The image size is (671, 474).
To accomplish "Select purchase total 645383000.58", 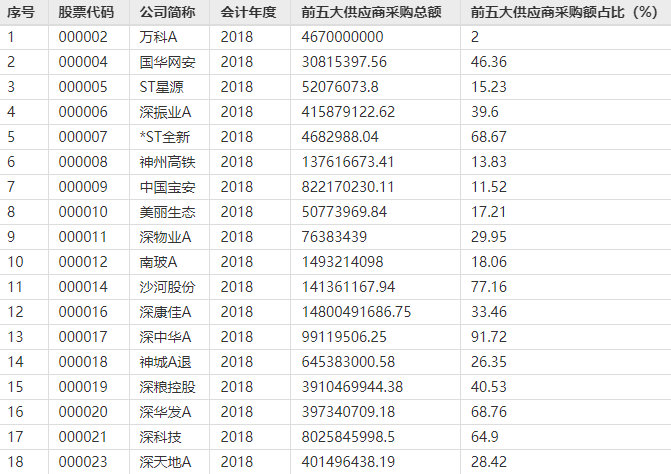I will click(348, 362).
